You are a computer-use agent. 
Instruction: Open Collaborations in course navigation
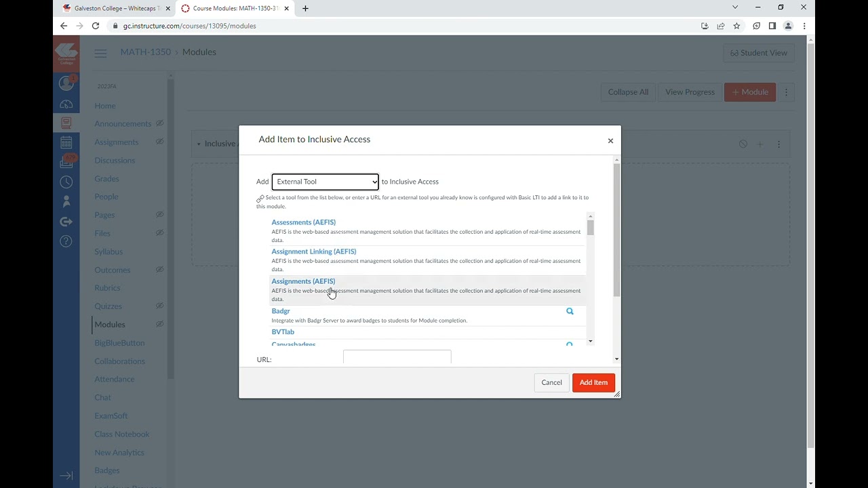(x=120, y=361)
